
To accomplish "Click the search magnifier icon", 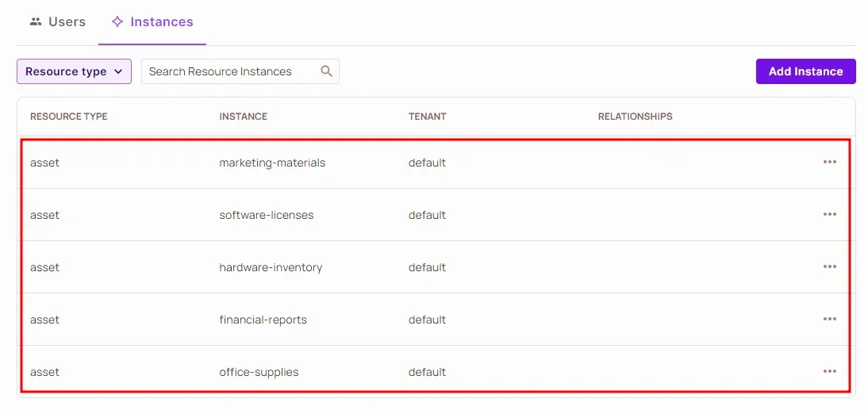I will (x=326, y=71).
